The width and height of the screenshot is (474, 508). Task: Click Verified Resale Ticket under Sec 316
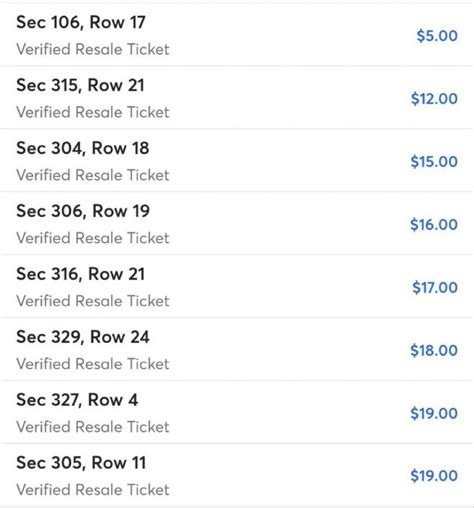pyautogui.click(x=93, y=301)
